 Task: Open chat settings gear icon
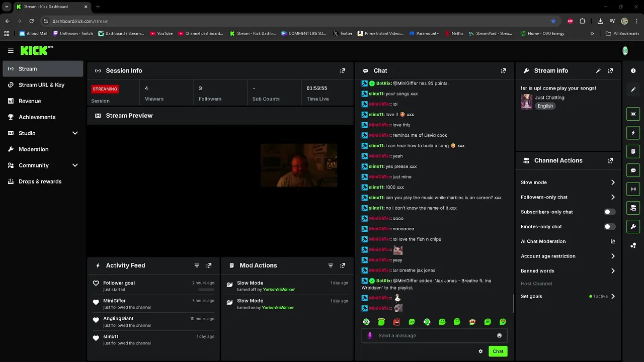point(480,351)
